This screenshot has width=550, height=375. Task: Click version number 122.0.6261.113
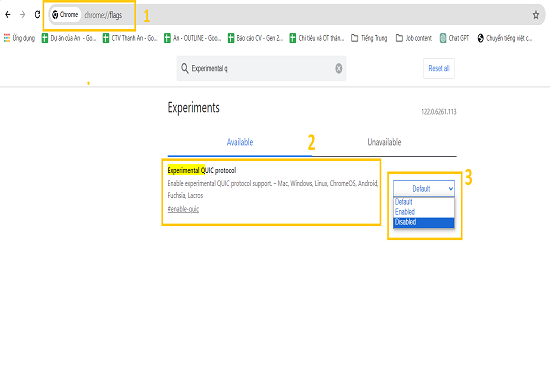(x=438, y=112)
